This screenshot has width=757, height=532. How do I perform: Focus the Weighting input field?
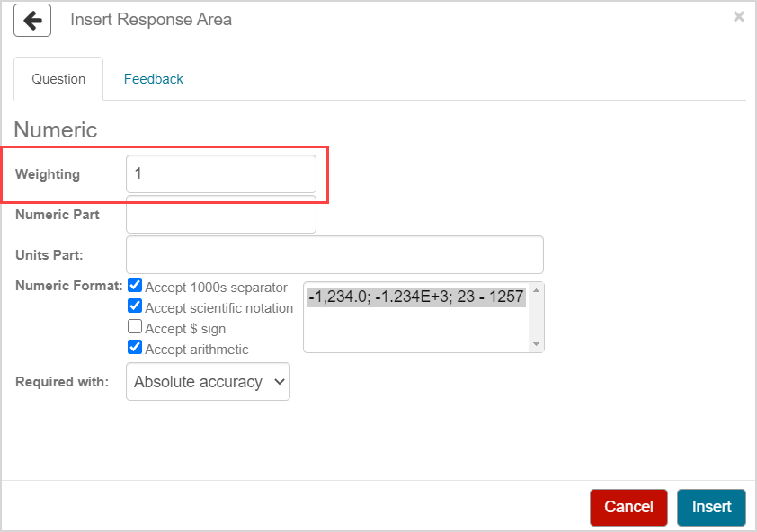(221, 173)
